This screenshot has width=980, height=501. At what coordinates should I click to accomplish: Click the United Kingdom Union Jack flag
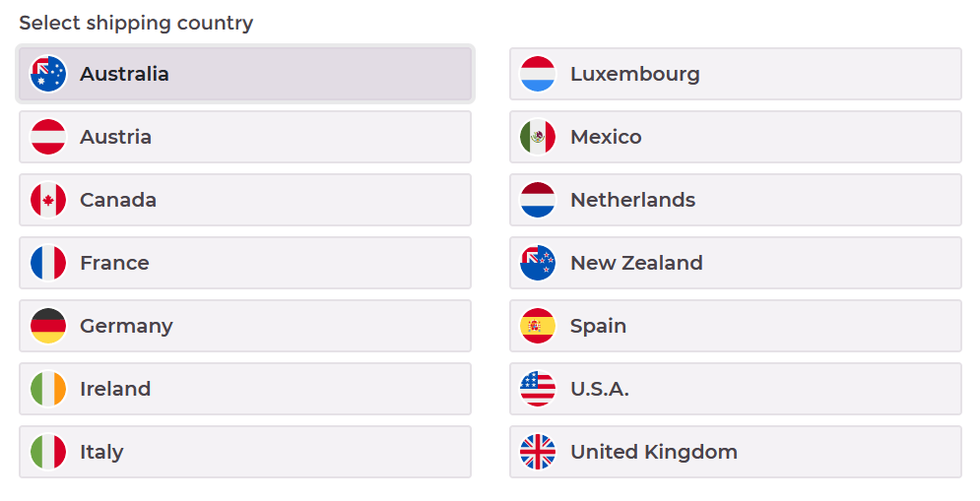pos(538,452)
